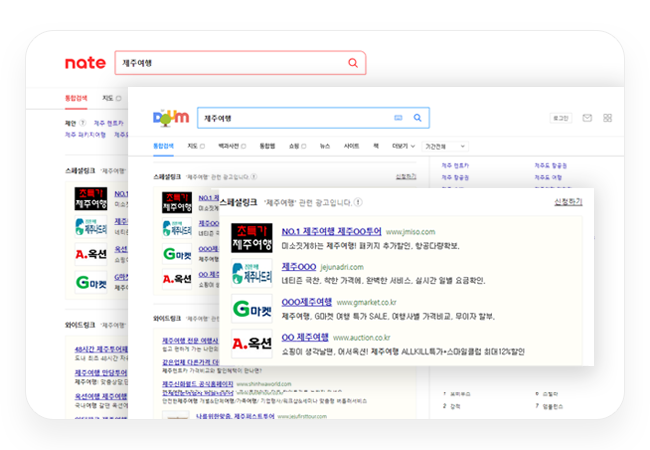This screenshot has width=650, height=450.
Task: Click the 초특가 제주여행 thumbnail in enlarged panel
Action: 252,237
